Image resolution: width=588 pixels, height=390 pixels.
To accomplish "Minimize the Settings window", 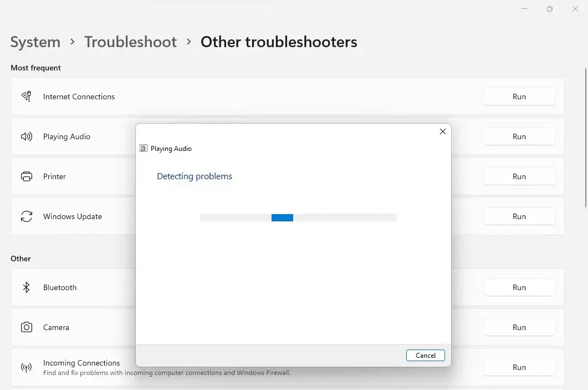I will pos(524,9).
